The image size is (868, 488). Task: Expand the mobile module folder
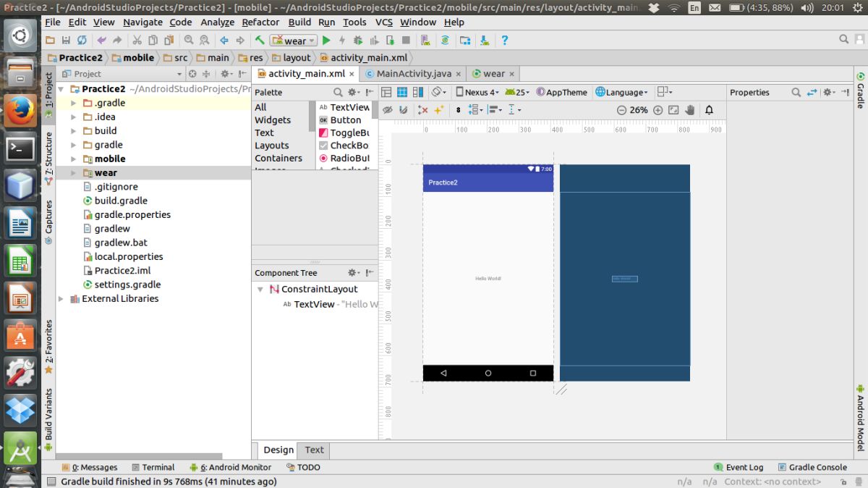[x=74, y=159]
